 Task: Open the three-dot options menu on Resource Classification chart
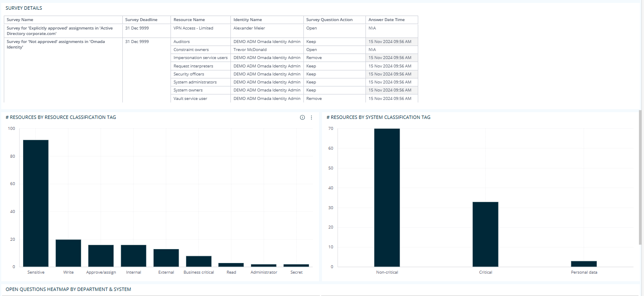coord(311,117)
